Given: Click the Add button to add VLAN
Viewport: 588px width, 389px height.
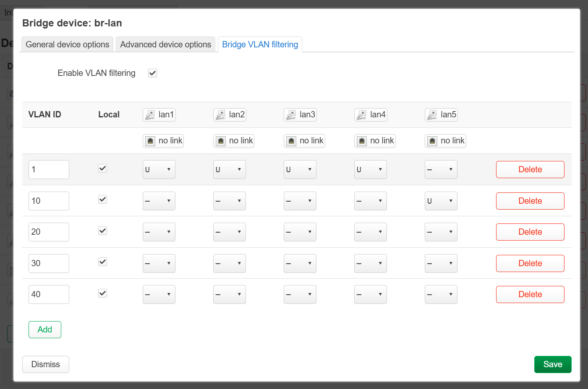Looking at the screenshot, I should coord(45,330).
